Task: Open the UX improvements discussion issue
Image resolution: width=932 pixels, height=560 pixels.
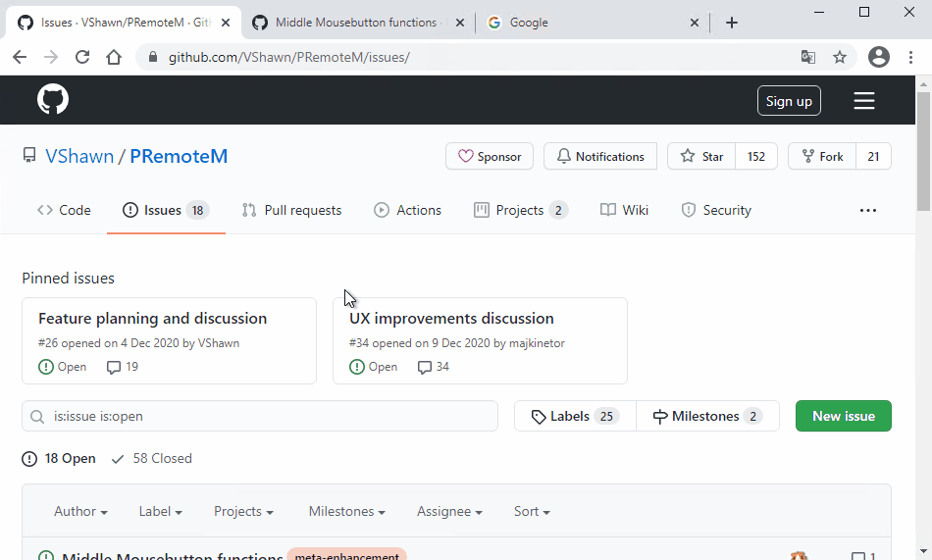Action: point(451,319)
